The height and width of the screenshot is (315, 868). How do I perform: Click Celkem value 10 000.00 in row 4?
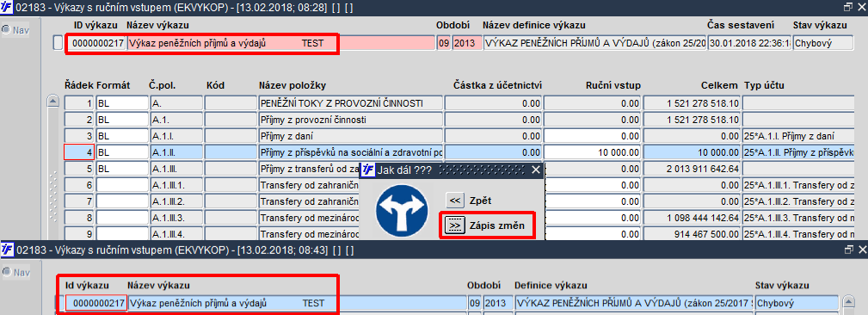[x=692, y=151]
